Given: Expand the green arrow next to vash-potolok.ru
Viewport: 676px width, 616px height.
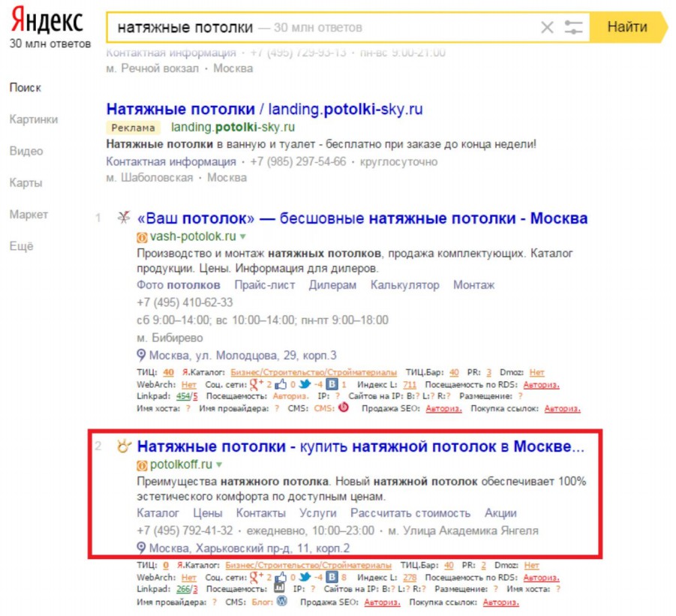Looking at the screenshot, I should [x=243, y=236].
